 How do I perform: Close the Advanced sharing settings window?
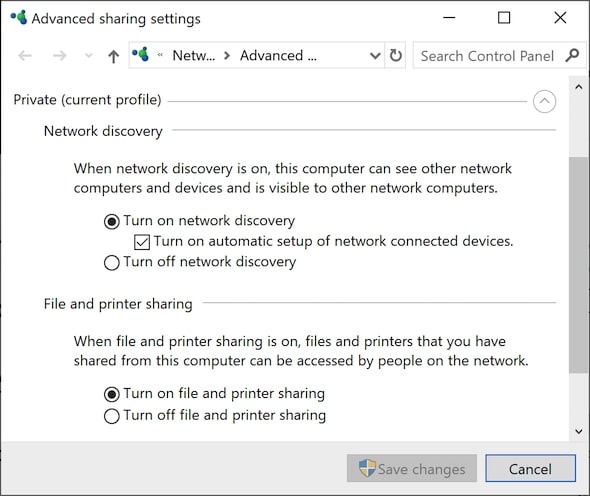point(560,18)
